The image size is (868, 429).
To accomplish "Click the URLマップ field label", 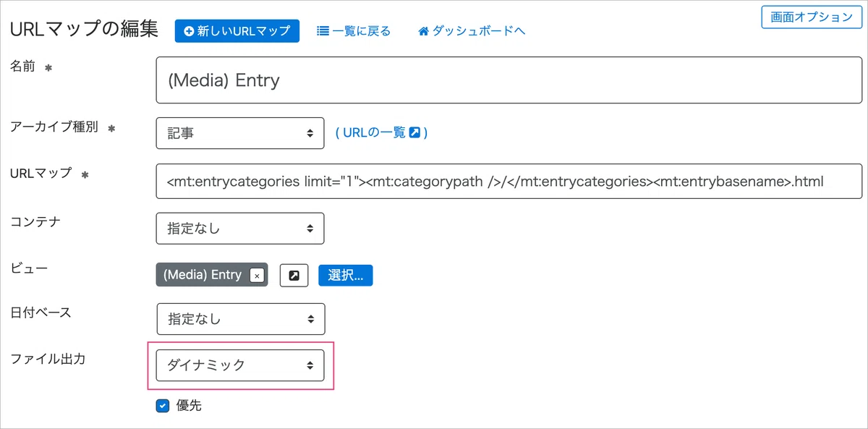I will tap(41, 172).
